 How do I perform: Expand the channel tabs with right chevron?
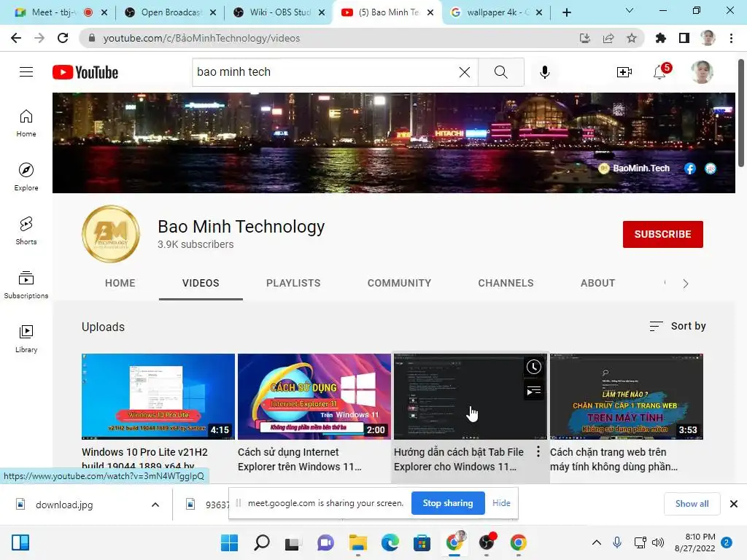pyautogui.click(x=686, y=284)
